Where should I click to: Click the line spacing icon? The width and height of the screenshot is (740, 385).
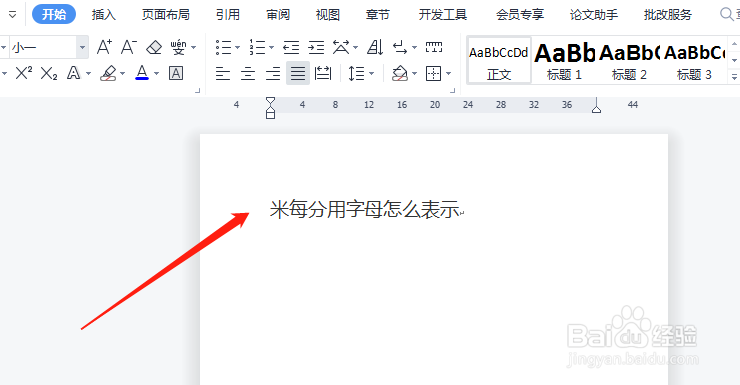pyautogui.click(x=356, y=73)
